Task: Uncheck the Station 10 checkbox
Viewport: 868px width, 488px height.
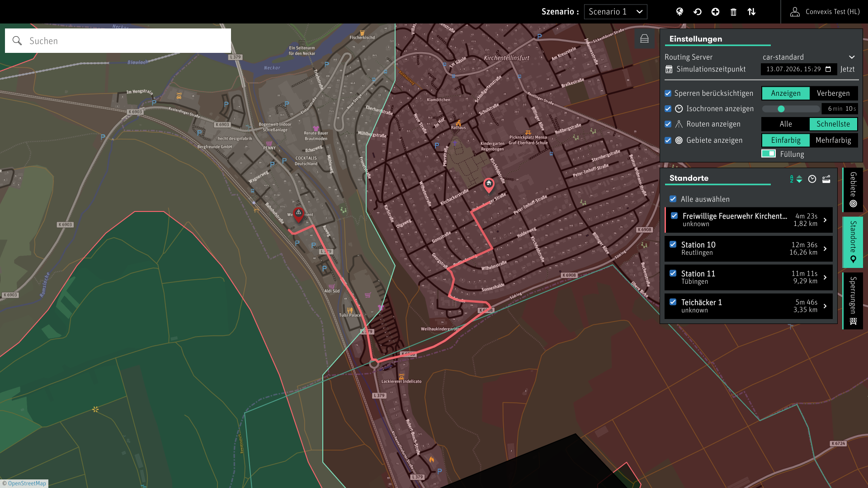Action: [673, 244]
